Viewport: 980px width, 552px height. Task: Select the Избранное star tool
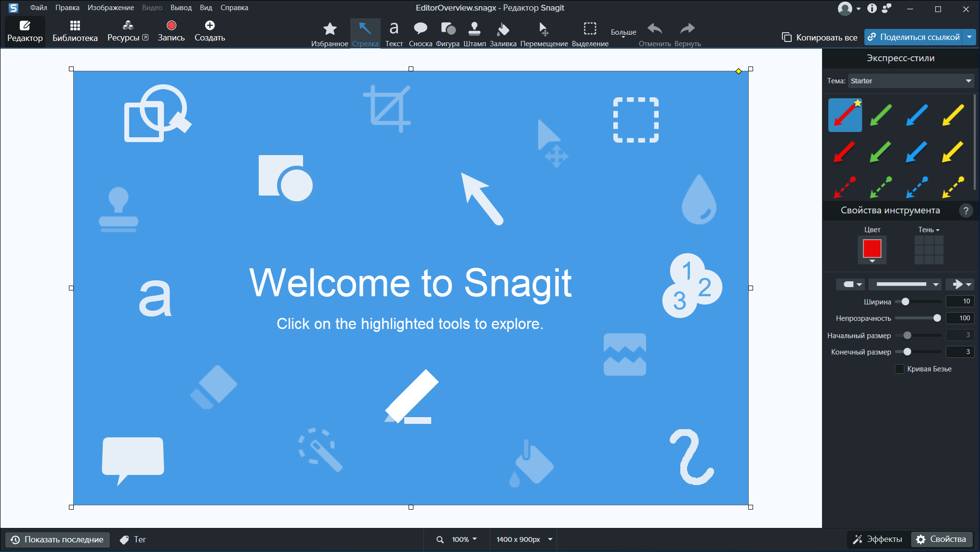click(330, 34)
